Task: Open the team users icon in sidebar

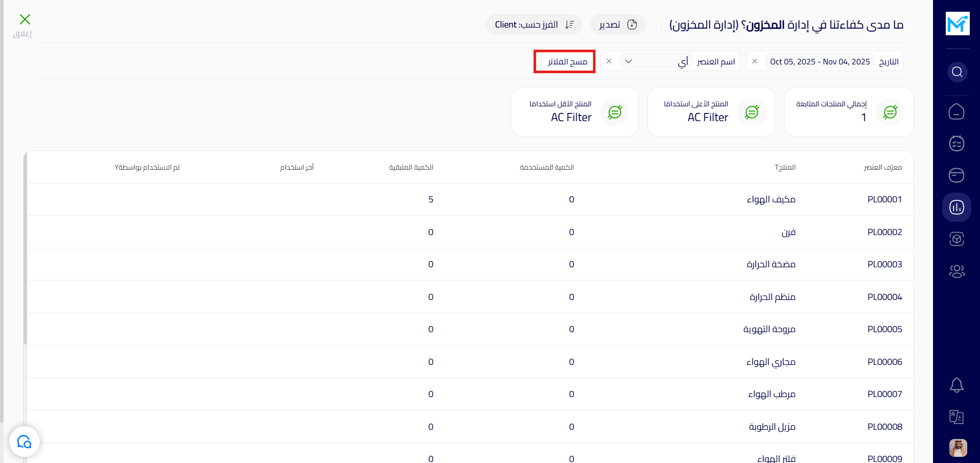Action: click(956, 271)
